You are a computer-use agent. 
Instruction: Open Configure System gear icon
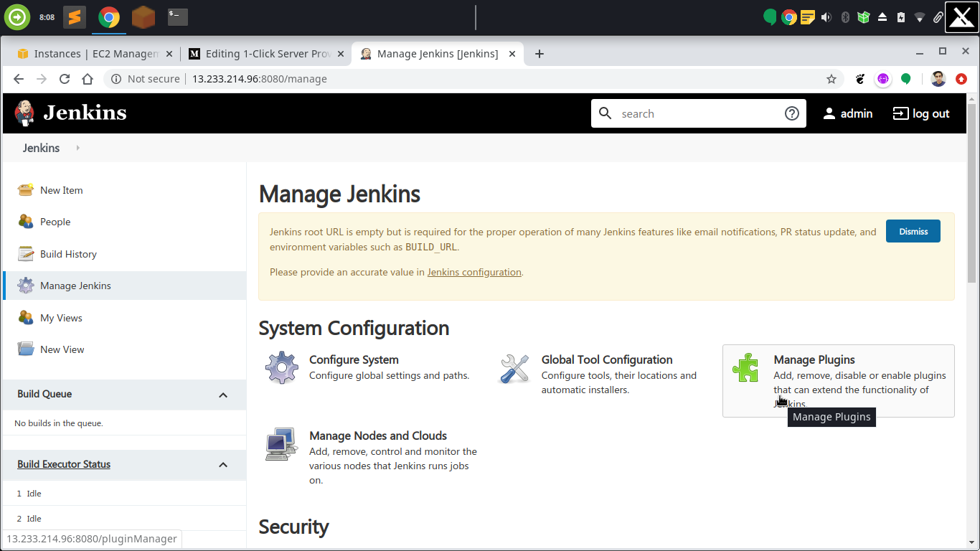tap(281, 367)
